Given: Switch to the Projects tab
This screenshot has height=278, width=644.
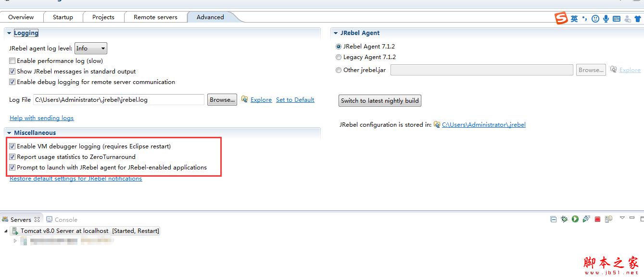Looking at the screenshot, I should point(103,17).
